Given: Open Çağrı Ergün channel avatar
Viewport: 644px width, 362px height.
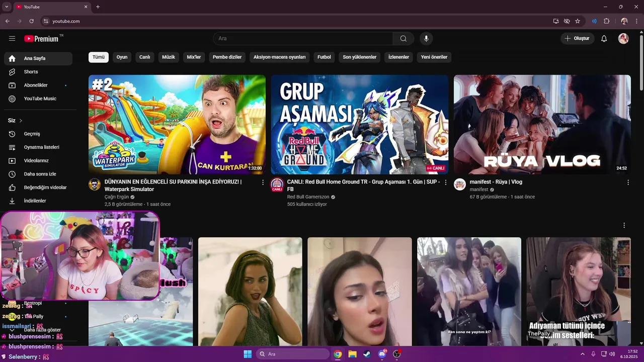Looking at the screenshot, I should coord(95,184).
